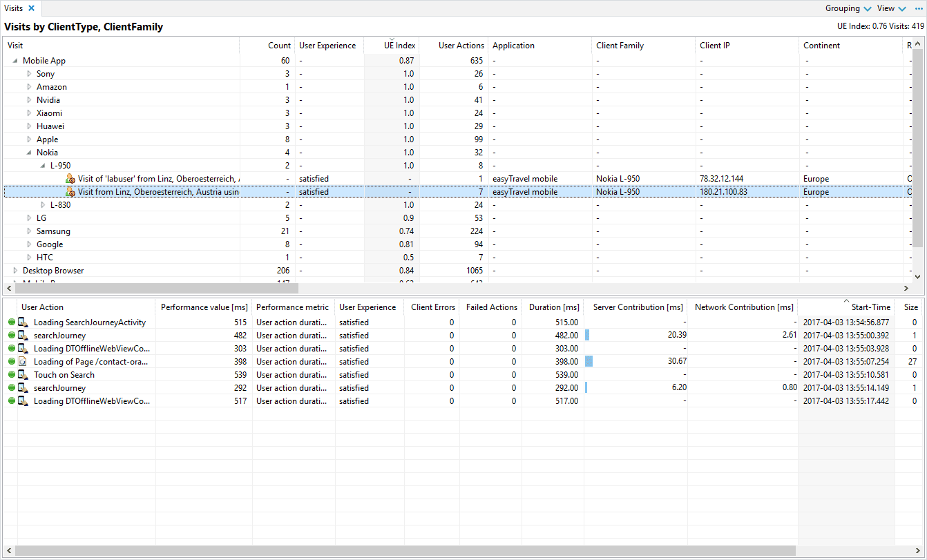The height and width of the screenshot is (560, 927).
Task: Sort by User Actions column header
Action: (x=453, y=46)
